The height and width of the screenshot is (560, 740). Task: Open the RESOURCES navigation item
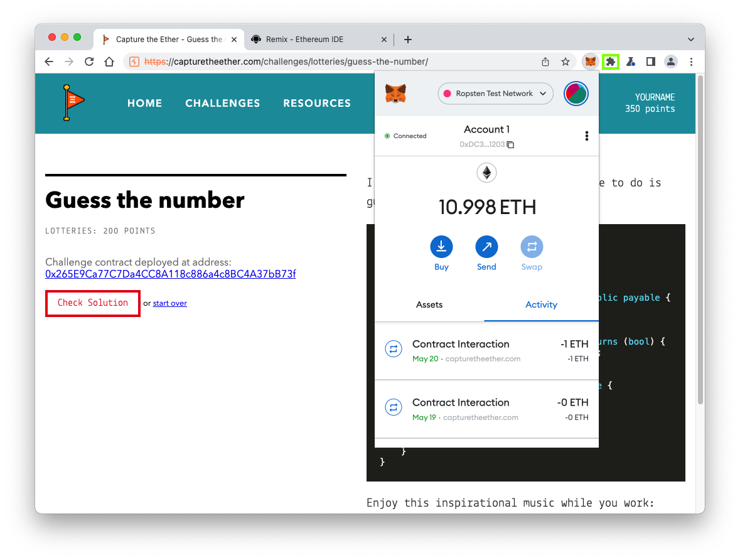(x=317, y=104)
